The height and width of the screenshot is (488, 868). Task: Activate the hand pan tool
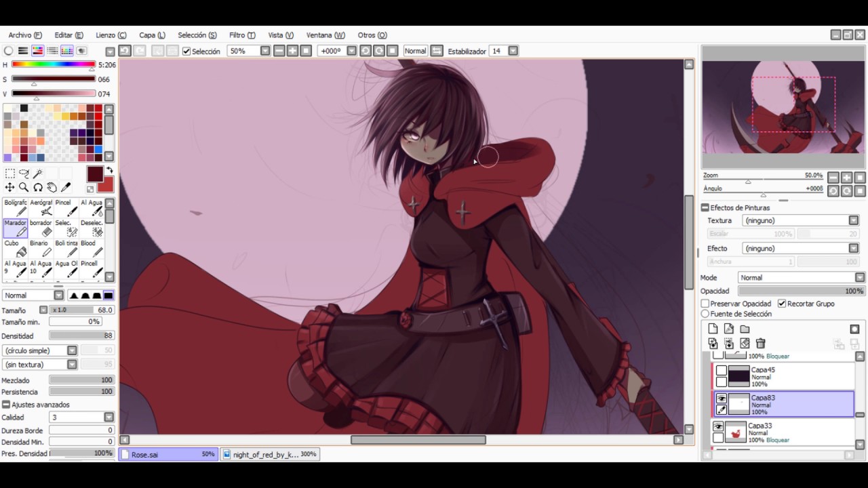[x=52, y=188]
